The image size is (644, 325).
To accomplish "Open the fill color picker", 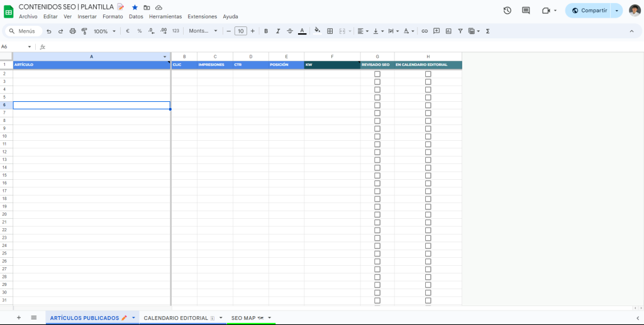I will tap(317, 31).
